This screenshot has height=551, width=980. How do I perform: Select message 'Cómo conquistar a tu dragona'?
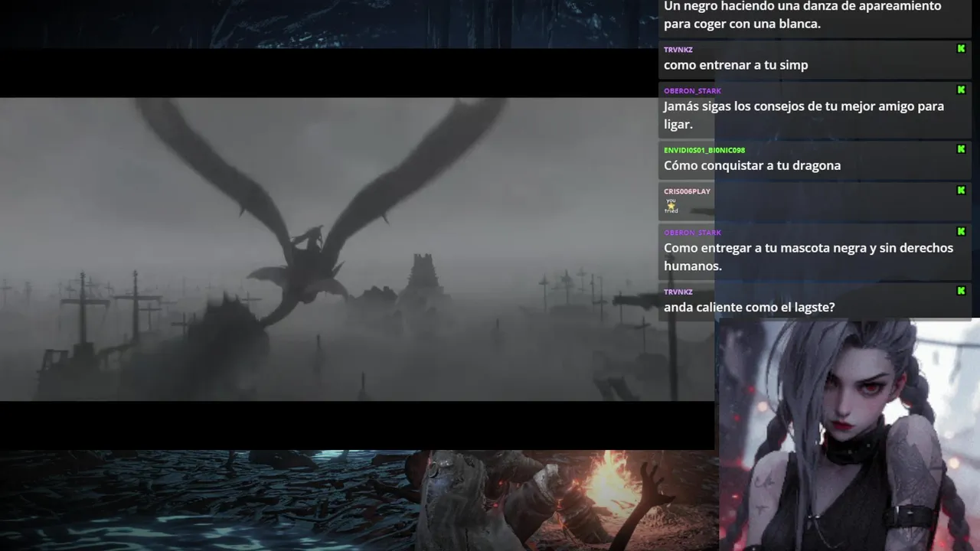752,165
